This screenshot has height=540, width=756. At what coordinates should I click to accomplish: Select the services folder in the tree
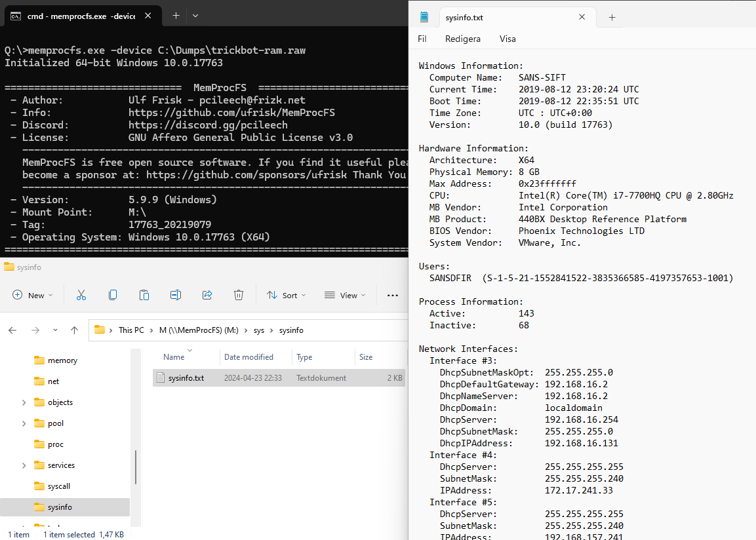(x=61, y=465)
